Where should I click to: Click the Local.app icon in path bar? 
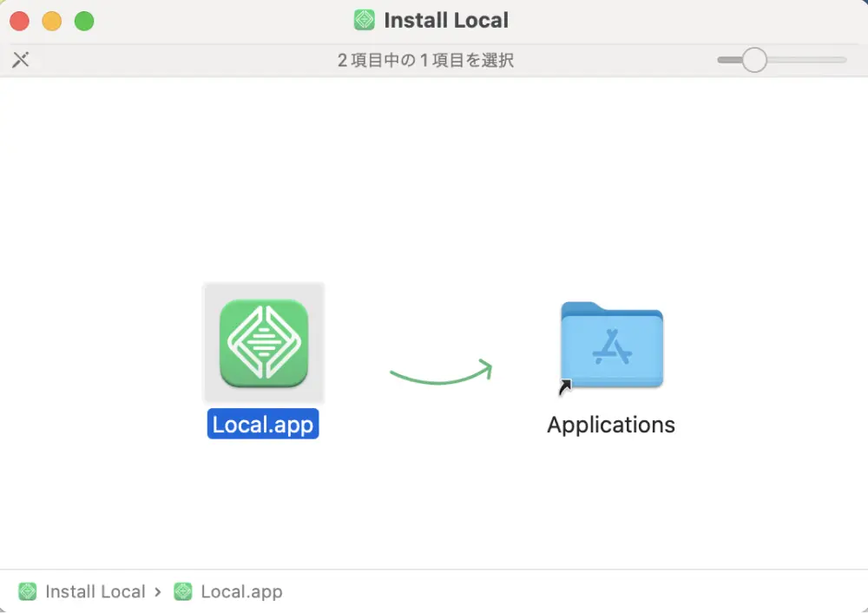coord(182,591)
